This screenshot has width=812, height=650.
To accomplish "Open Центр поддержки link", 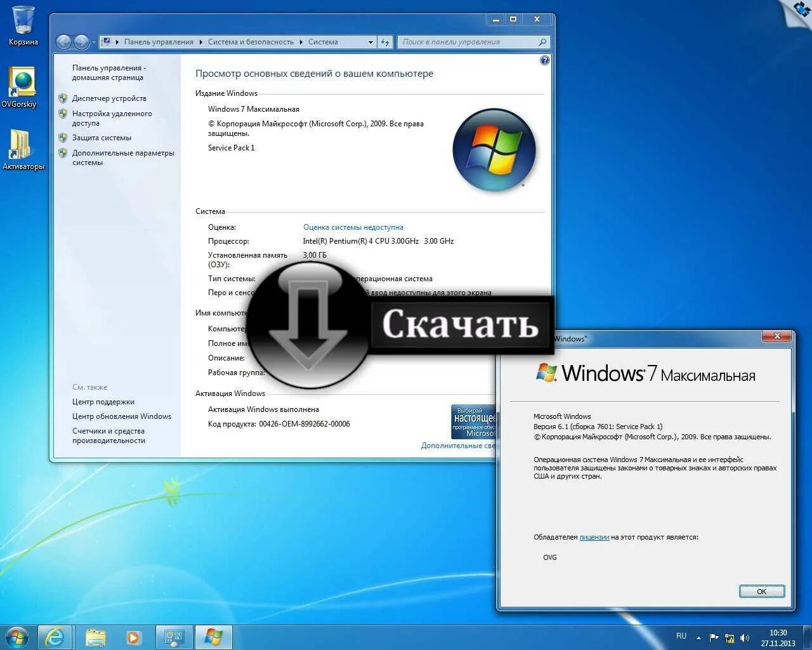I will point(103,402).
